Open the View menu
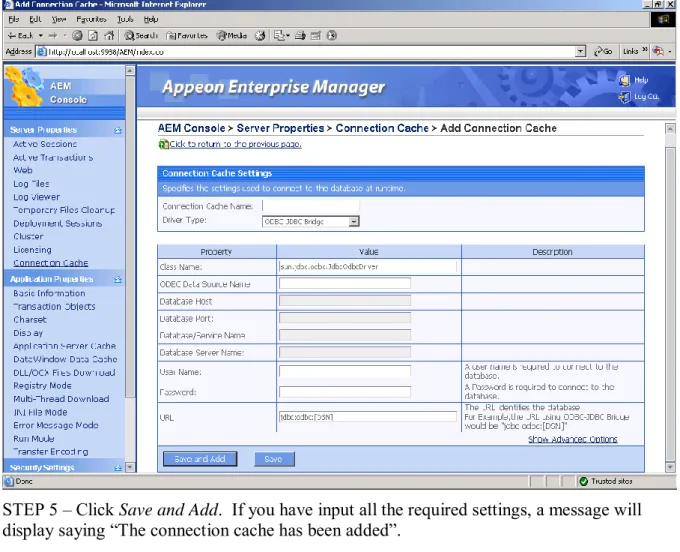Image resolution: width=680 pixels, height=552 pixels. pyautogui.click(x=59, y=19)
